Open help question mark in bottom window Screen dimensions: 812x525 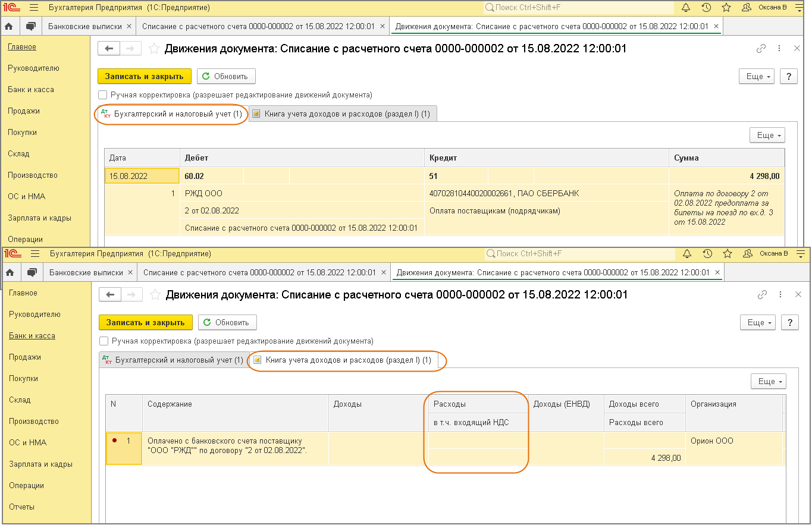[x=789, y=322]
